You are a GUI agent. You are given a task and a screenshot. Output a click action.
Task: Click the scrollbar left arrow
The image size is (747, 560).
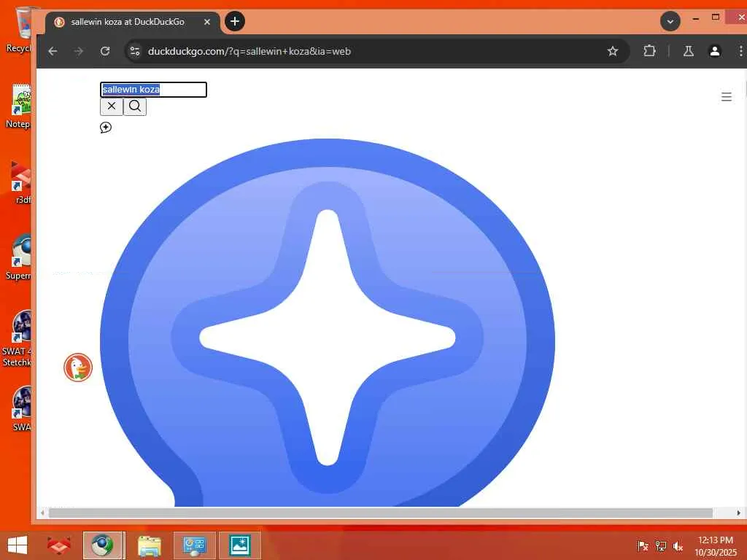pyautogui.click(x=43, y=513)
